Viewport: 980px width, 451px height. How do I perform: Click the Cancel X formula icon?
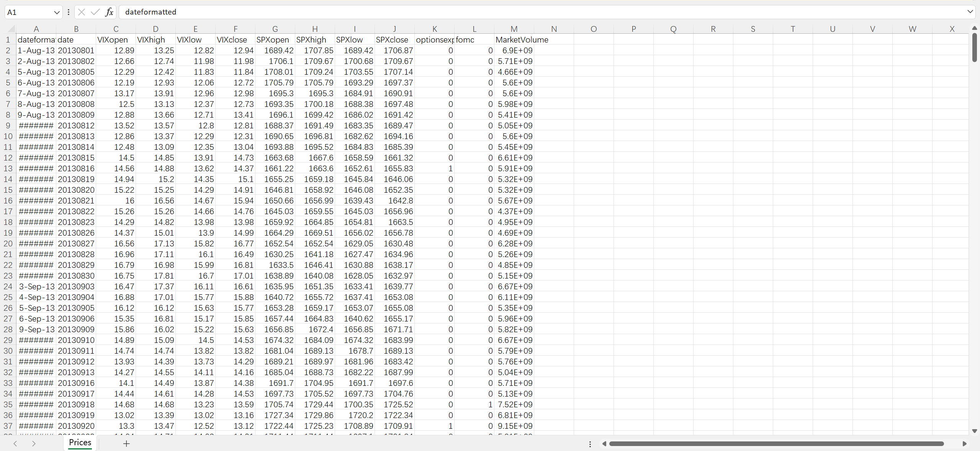(82, 12)
